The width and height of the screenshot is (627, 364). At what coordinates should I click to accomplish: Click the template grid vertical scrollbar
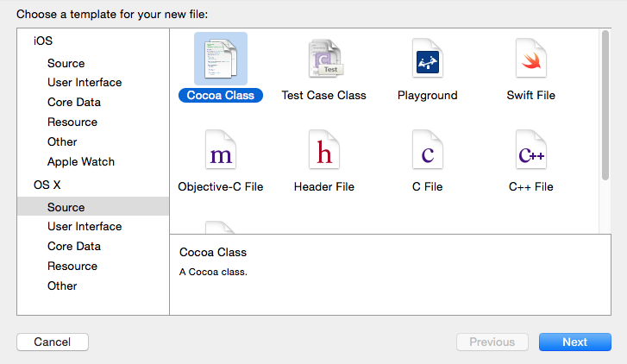pos(605,105)
